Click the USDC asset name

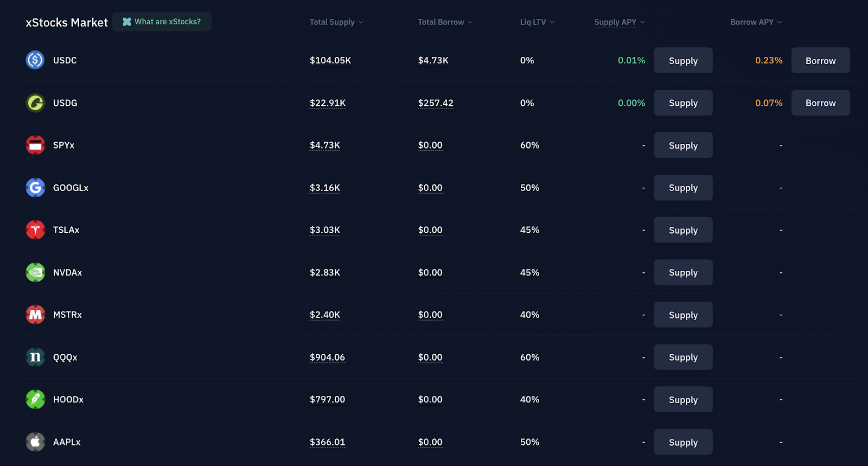point(65,60)
